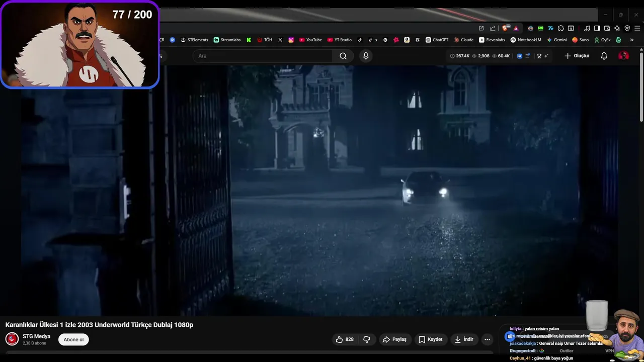644x362 pixels.
Task: Open STG Medya channel name
Action: tap(36, 336)
